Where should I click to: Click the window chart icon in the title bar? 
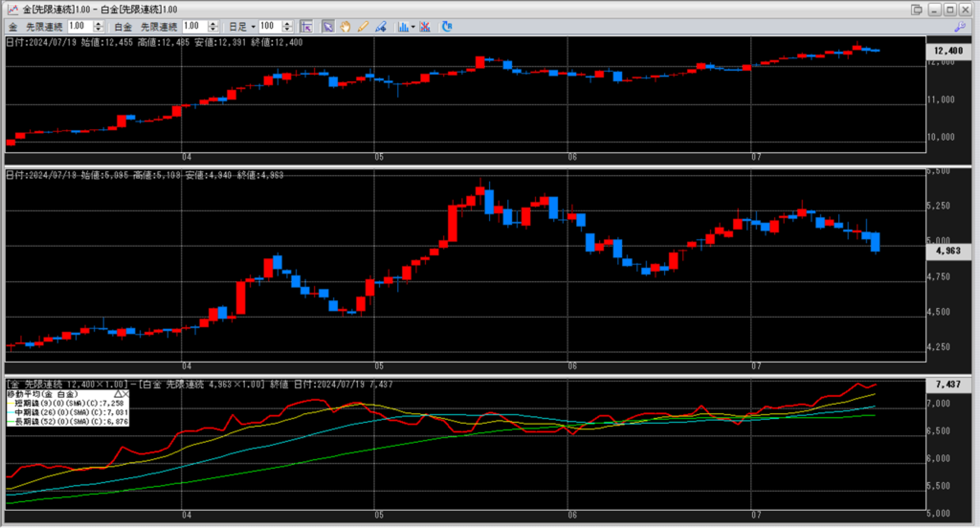pos(12,10)
